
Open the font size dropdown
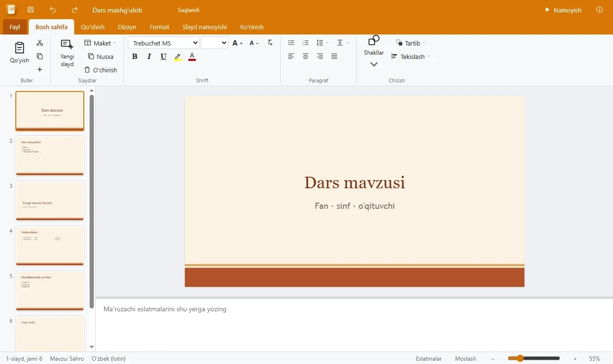tap(215, 43)
